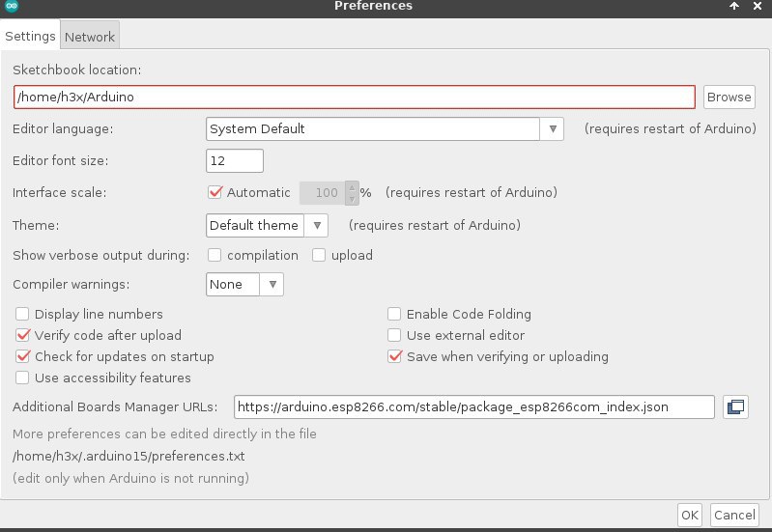
Task: Click the Editor font size field
Action: [x=235, y=161]
